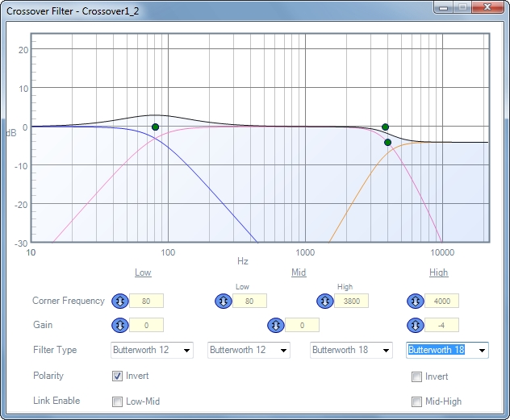Image resolution: width=510 pixels, height=420 pixels.
Task: Enable the Low-Mid link checkbox
Action: pos(118,401)
